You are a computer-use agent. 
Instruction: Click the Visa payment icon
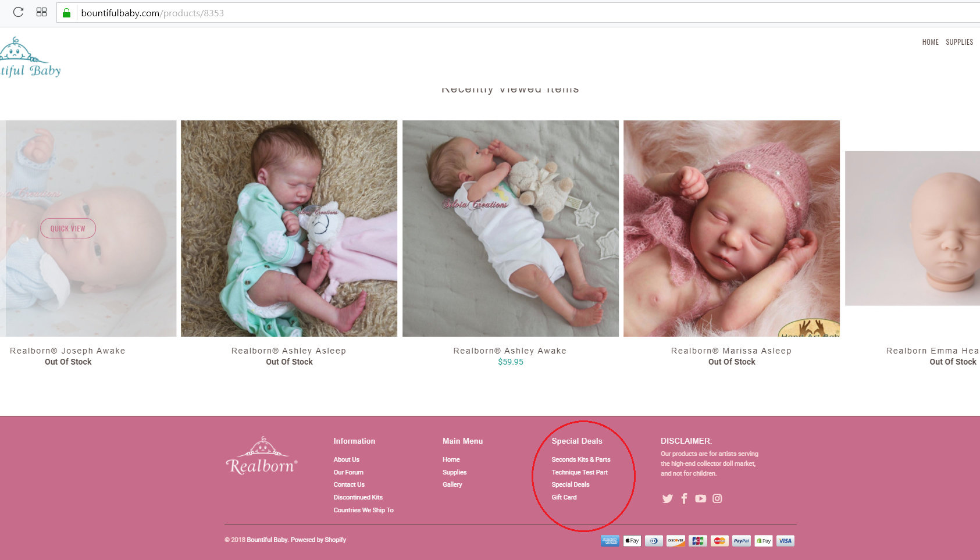[x=785, y=541]
